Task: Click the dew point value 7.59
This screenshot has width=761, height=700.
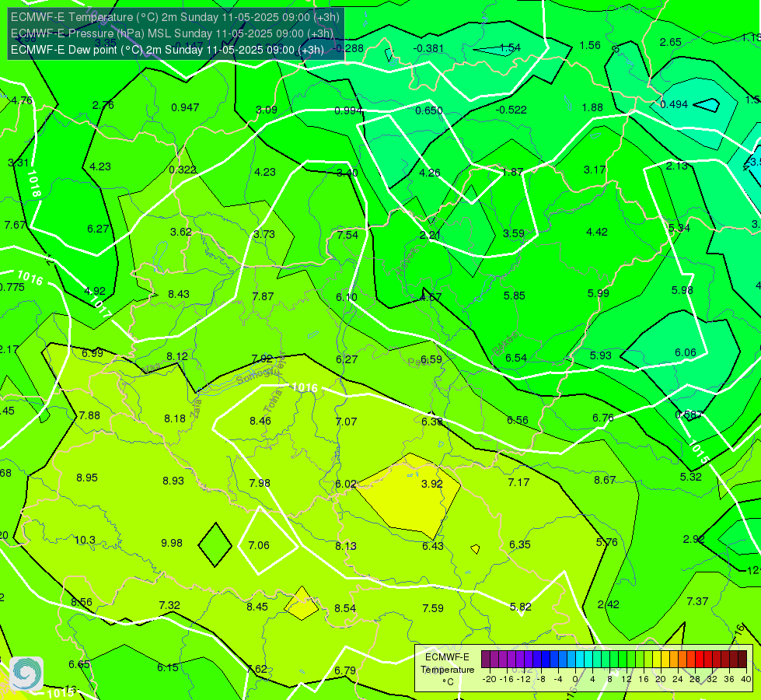Action: coord(433,608)
